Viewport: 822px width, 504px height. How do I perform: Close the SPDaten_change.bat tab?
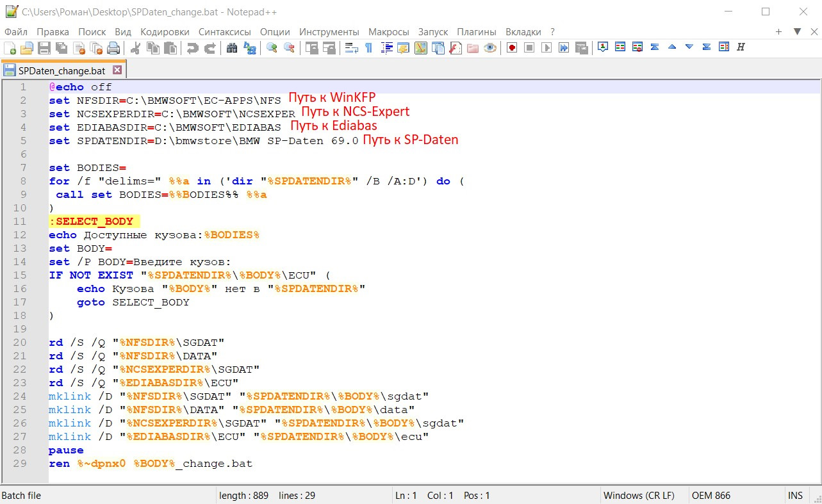(x=117, y=70)
